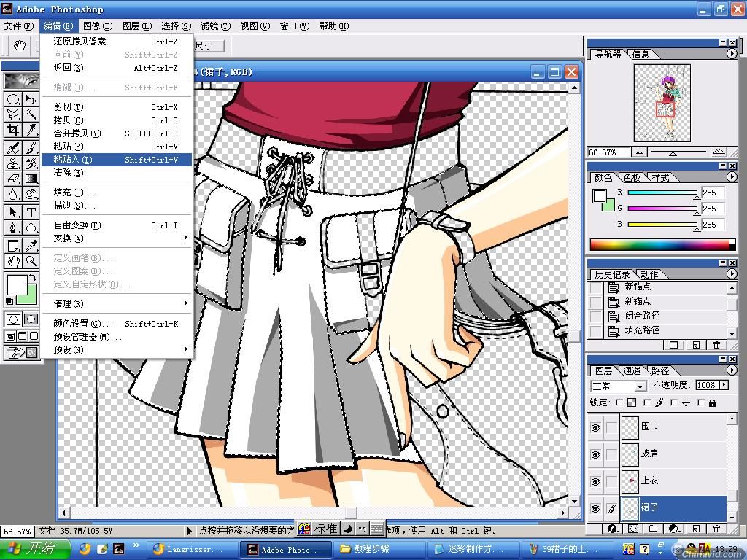Select the Blur tool

[13, 194]
